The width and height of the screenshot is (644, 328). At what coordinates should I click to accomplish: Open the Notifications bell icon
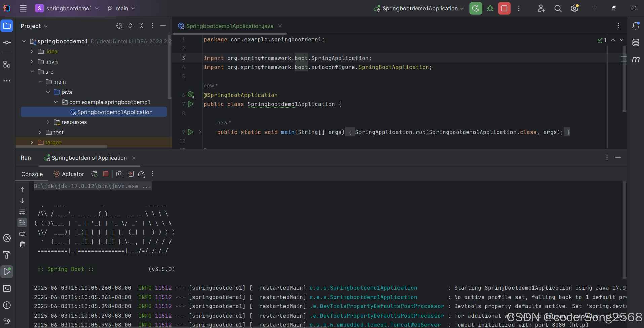[636, 26]
